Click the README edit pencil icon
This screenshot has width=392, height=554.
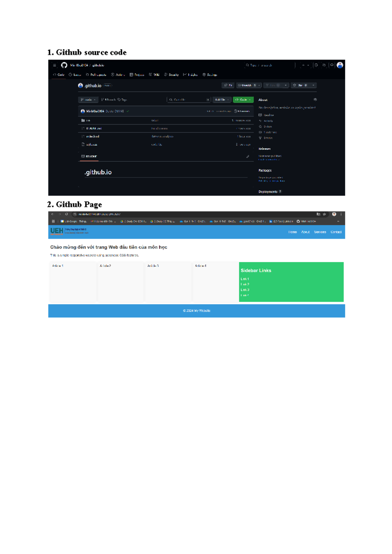[x=248, y=157]
